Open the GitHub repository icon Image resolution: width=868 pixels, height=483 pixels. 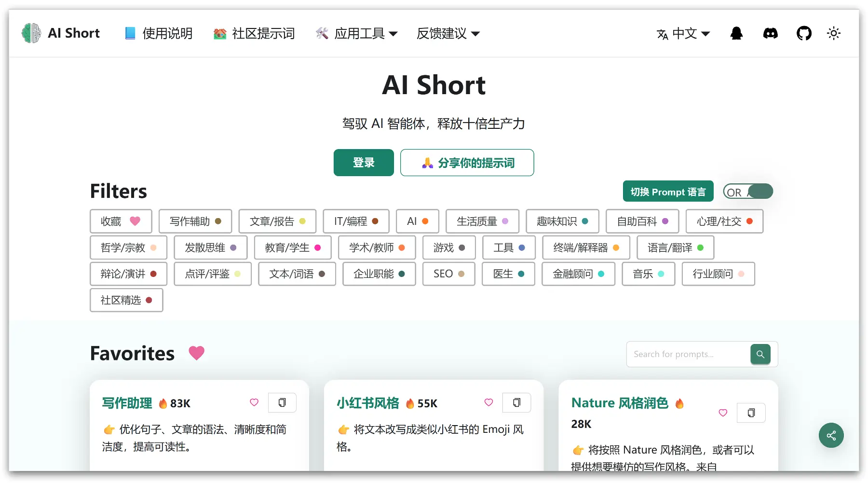pos(804,33)
